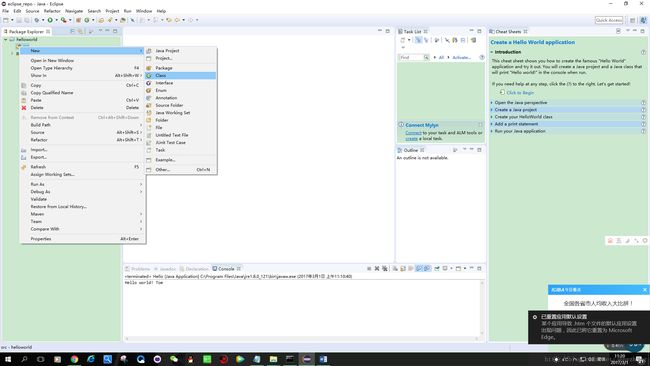Click the search icon in Task List Find field

(x=426, y=57)
